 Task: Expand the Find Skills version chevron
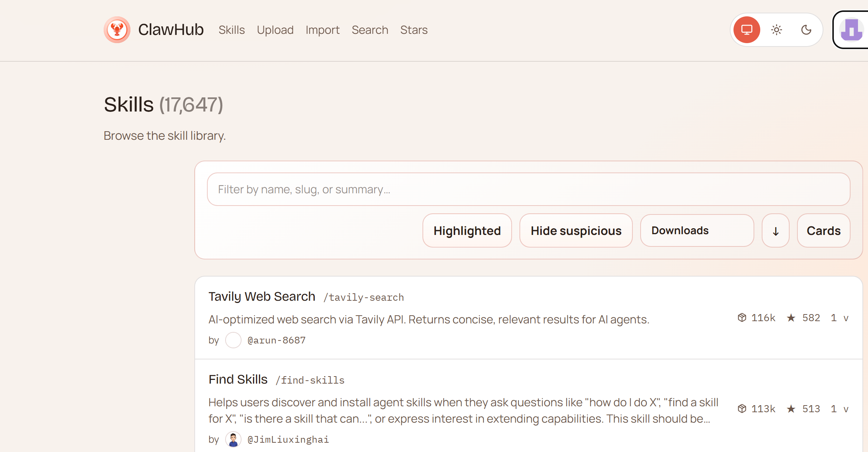[x=846, y=409]
